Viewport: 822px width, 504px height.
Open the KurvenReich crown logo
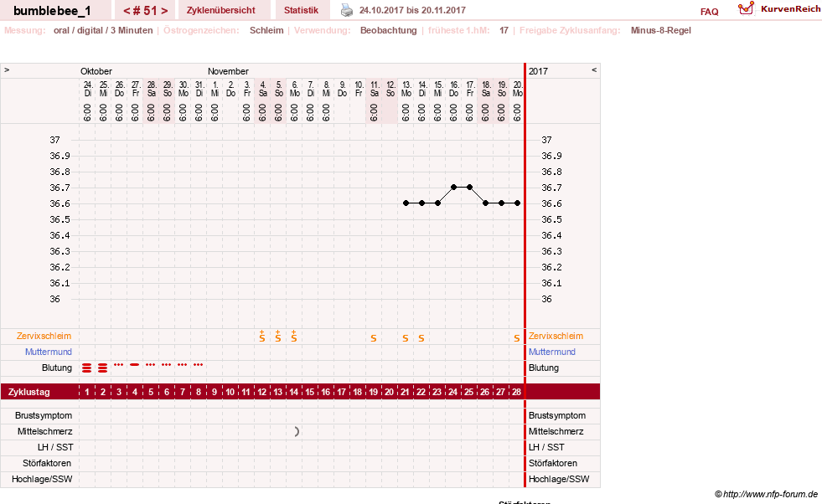click(x=746, y=8)
